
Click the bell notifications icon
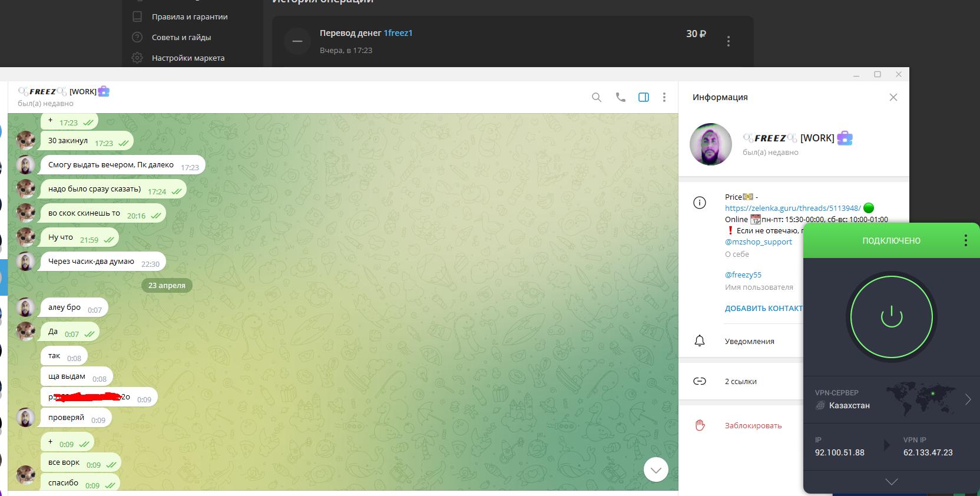coord(700,341)
